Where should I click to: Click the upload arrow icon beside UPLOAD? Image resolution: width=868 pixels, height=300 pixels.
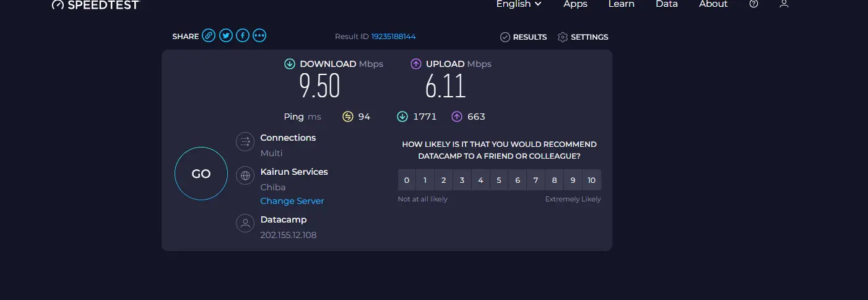[x=416, y=64]
